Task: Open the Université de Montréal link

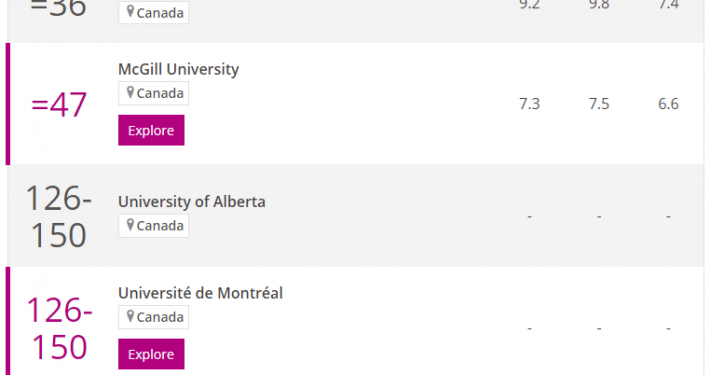Action: click(x=200, y=293)
